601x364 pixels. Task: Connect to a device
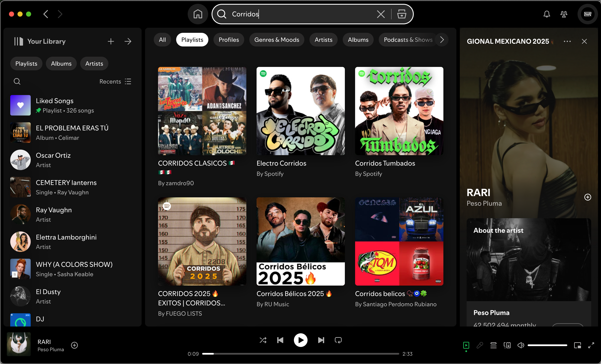point(507,345)
